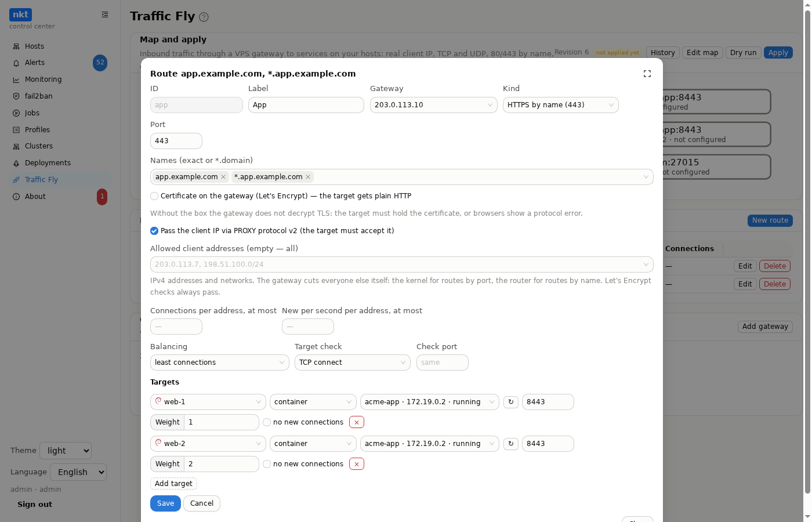Click the web-2 Weight input
This screenshot has width=812, height=522.
tap(222, 464)
